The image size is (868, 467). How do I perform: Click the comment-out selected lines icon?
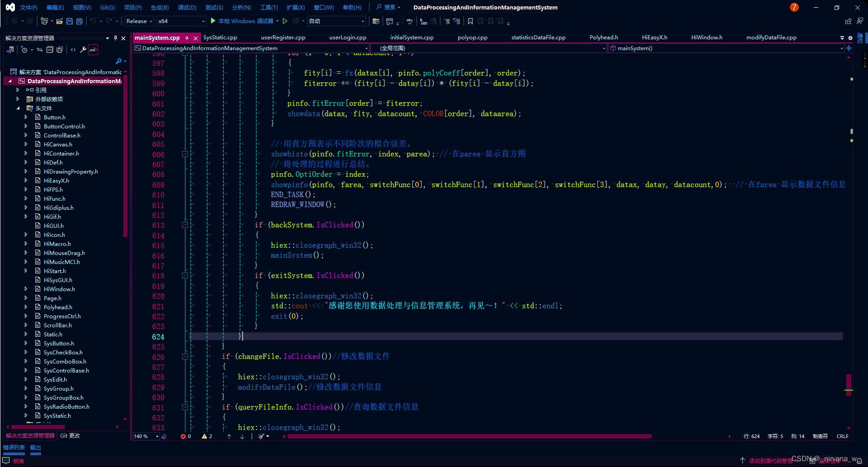tap(447, 21)
